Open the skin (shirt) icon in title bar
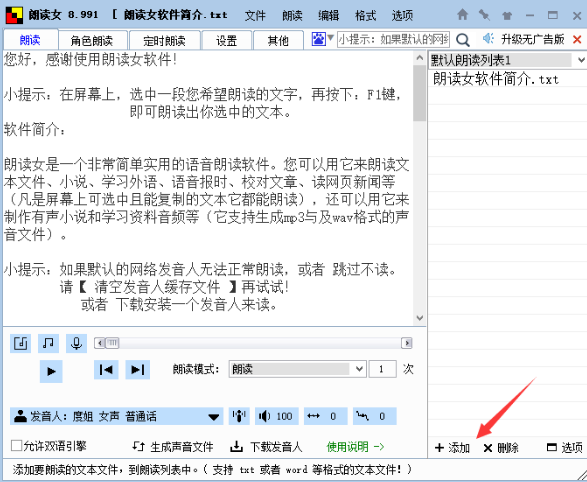 507,15
